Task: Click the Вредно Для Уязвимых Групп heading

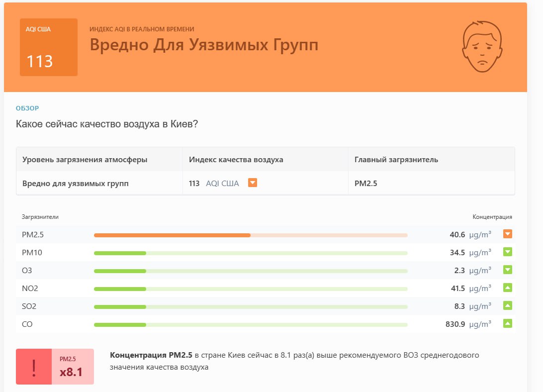Action: coord(204,44)
